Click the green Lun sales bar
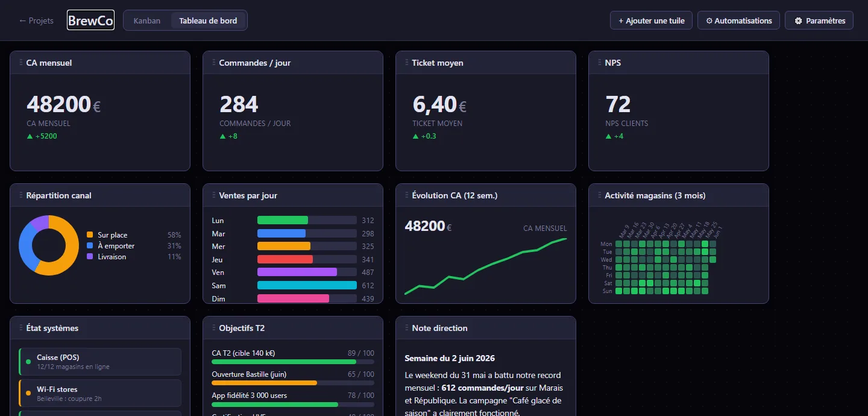Viewport: 868px width, 416px height. [283, 220]
